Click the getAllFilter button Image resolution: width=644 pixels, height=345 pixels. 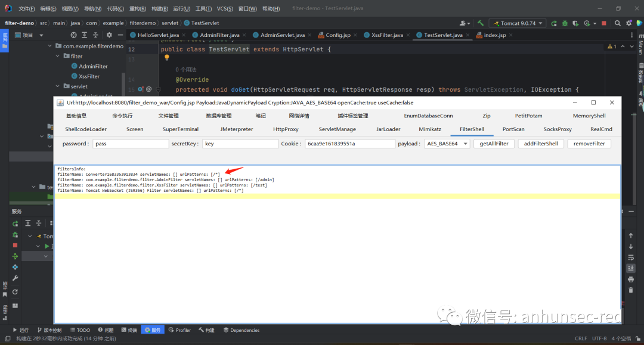point(494,144)
